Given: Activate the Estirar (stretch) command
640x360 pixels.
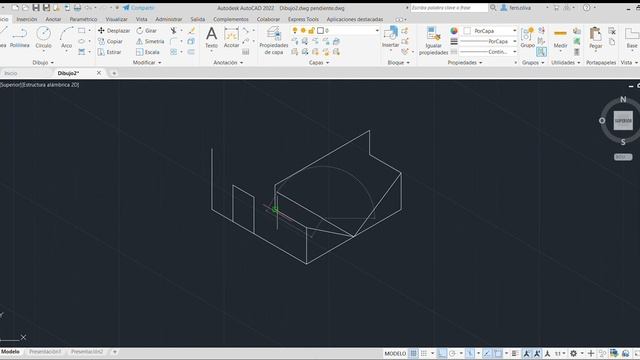Looking at the screenshot, I should pos(109,52).
